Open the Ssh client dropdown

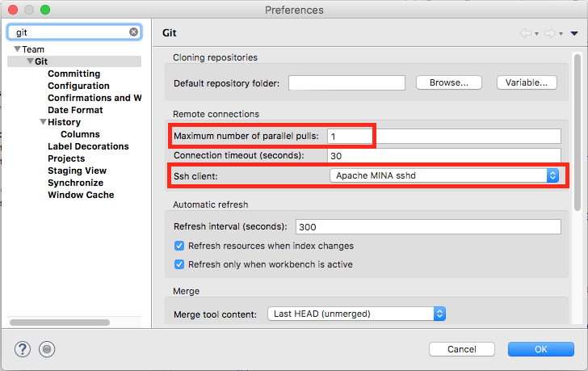point(444,175)
